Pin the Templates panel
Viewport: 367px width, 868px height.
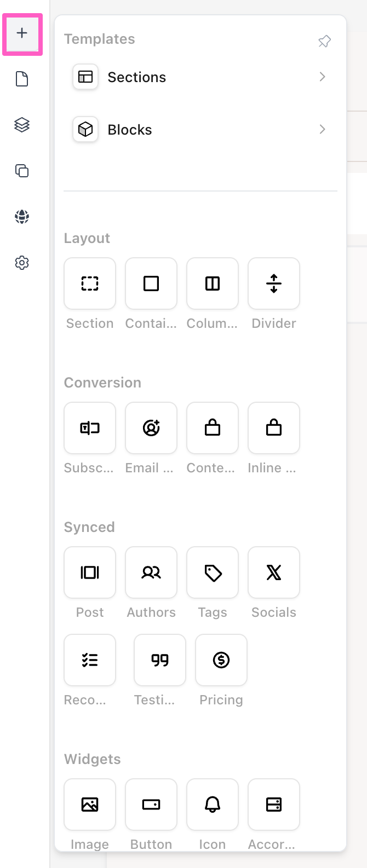(x=324, y=41)
